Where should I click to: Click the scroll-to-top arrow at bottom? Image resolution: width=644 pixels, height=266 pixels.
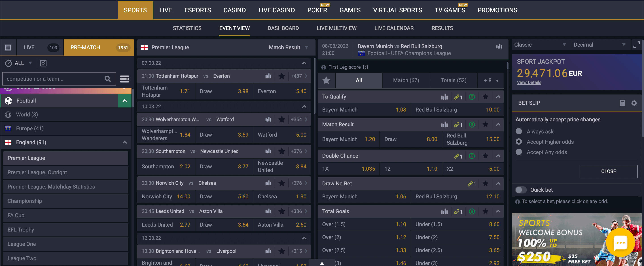pos(322,263)
